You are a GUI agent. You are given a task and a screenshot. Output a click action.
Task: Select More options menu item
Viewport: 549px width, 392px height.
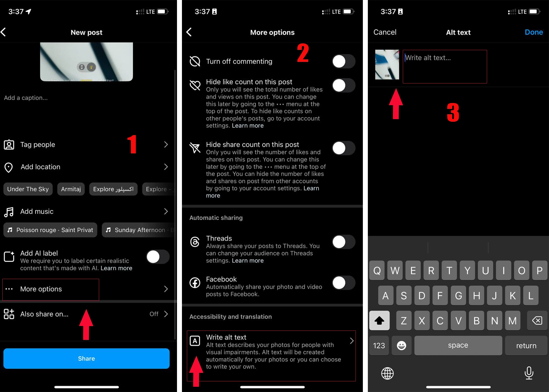coord(86,289)
